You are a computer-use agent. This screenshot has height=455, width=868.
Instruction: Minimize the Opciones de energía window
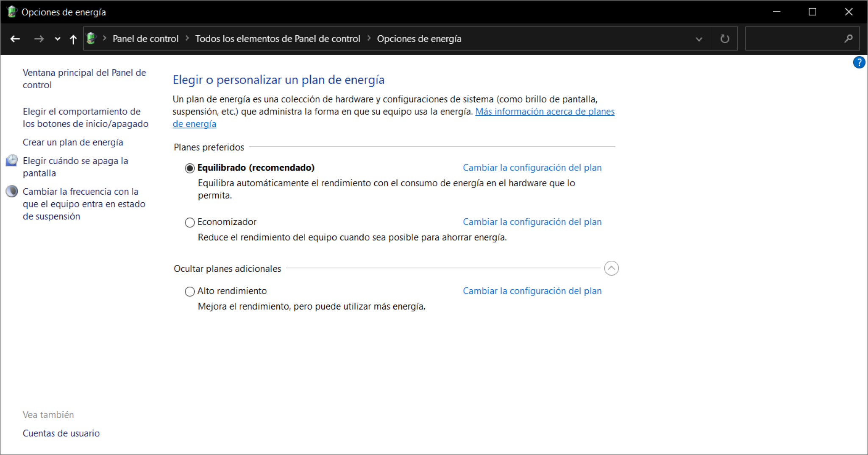tap(776, 12)
